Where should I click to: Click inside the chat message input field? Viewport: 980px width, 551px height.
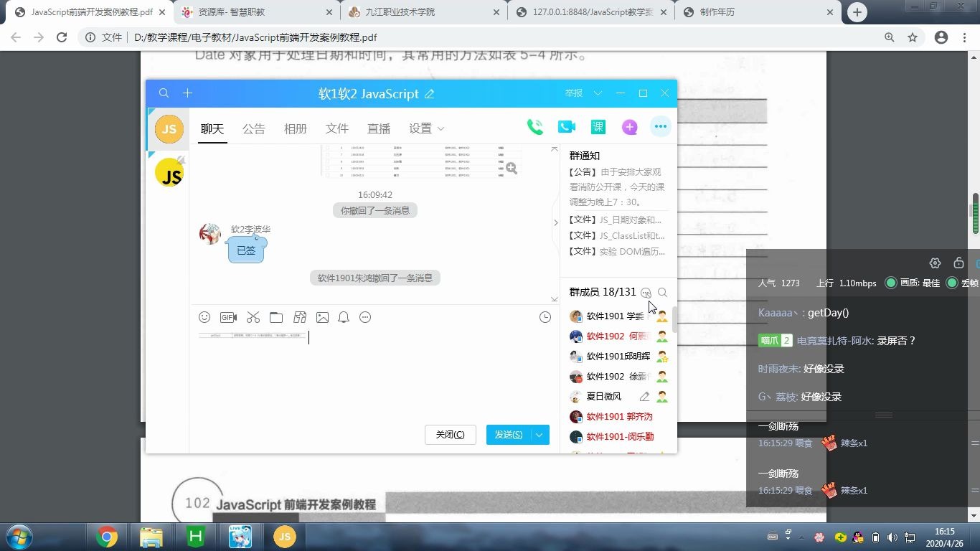[x=373, y=373]
